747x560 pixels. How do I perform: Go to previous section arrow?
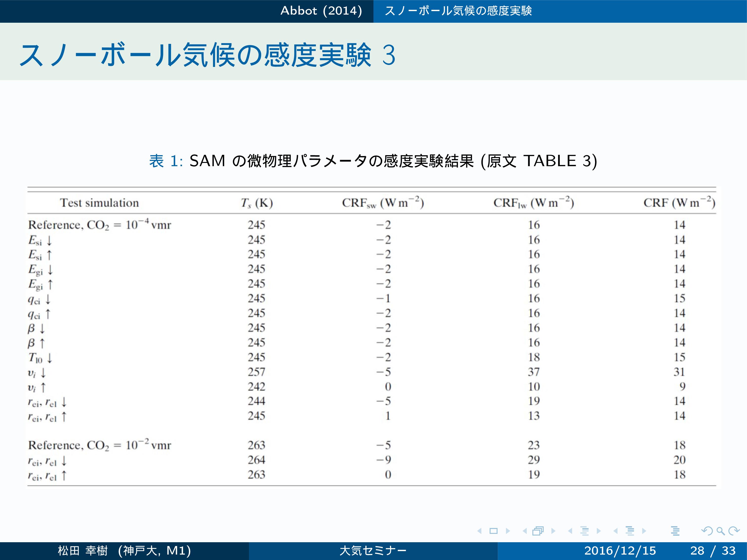pyautogui.click(x=616, y=531)
